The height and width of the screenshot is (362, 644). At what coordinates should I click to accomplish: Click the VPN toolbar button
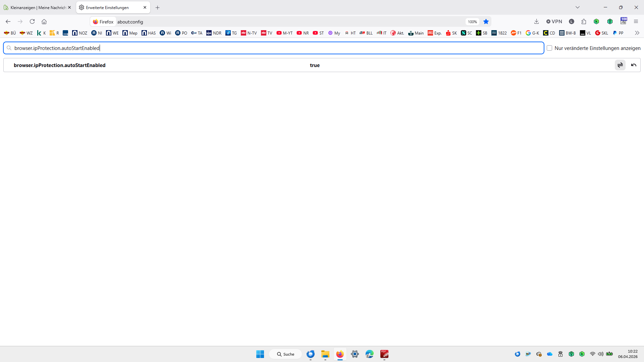(x=554, y=21)
